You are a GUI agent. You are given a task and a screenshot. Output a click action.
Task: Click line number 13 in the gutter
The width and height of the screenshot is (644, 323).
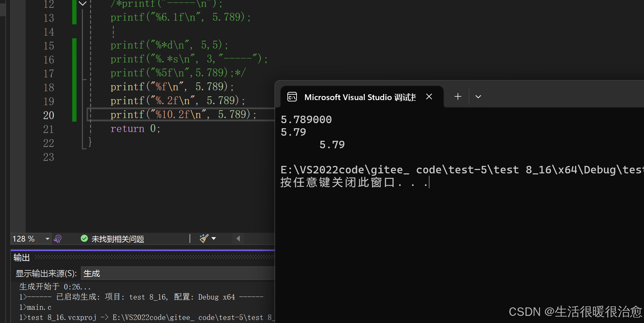pyautogui.click(x=49, y=18)
